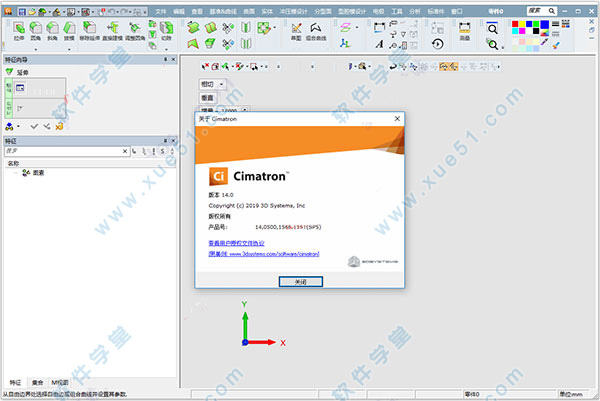600x401 pixels.
Task: Toggle the first filter icon beside feature search
Action: click(135, 152)
